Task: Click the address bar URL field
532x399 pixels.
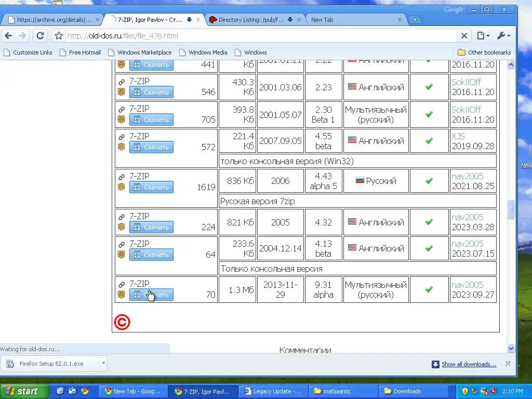Action: pos(261,36)
